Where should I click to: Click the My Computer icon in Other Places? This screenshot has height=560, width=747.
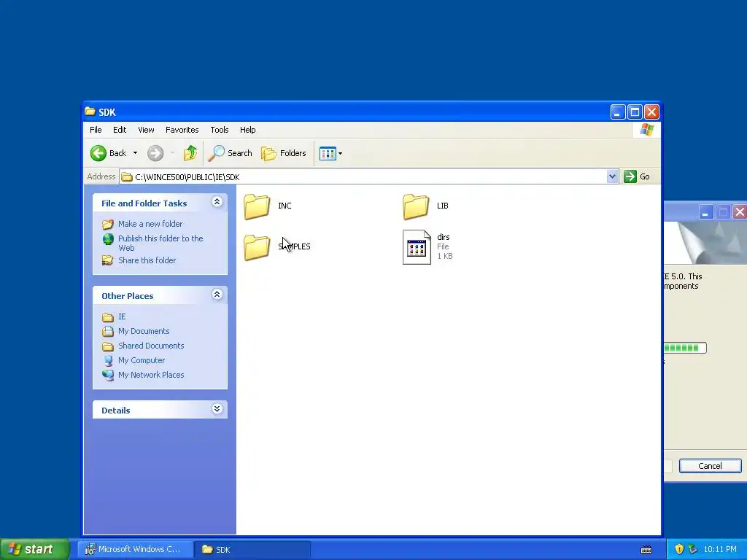coord(108,360)
